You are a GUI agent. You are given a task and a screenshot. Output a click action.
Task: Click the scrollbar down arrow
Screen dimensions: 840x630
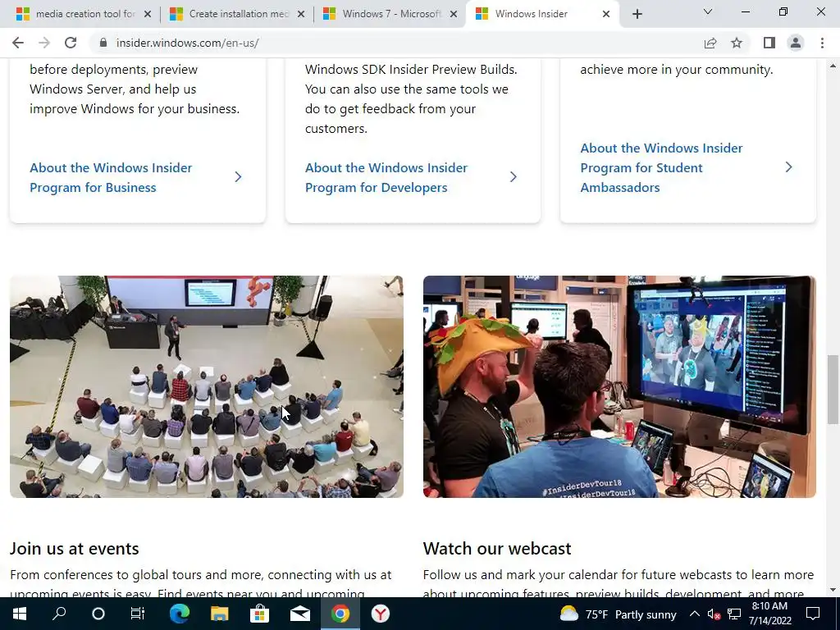[x=833, y=591]
